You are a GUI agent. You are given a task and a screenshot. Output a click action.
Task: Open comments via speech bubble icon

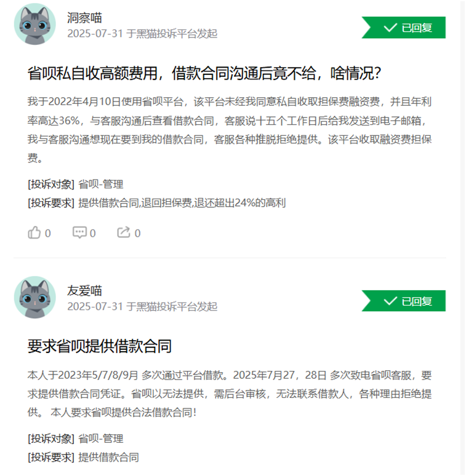tap(79, 233)
